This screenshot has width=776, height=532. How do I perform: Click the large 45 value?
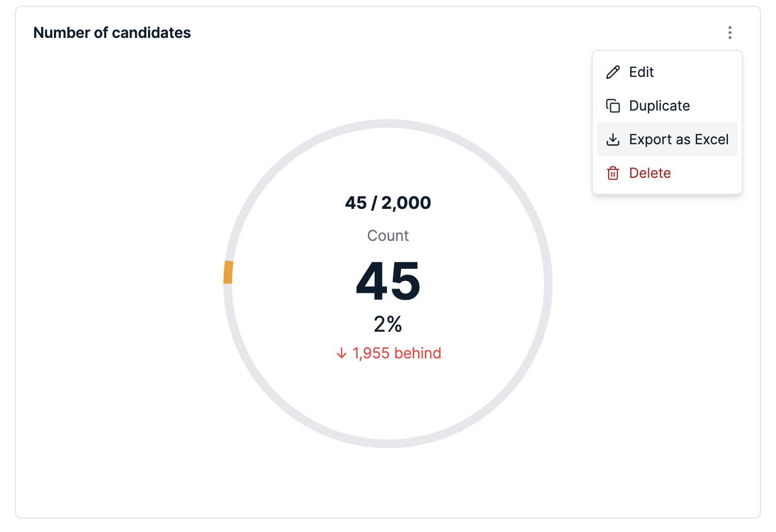pyautogui.click(x=389, y=281)
